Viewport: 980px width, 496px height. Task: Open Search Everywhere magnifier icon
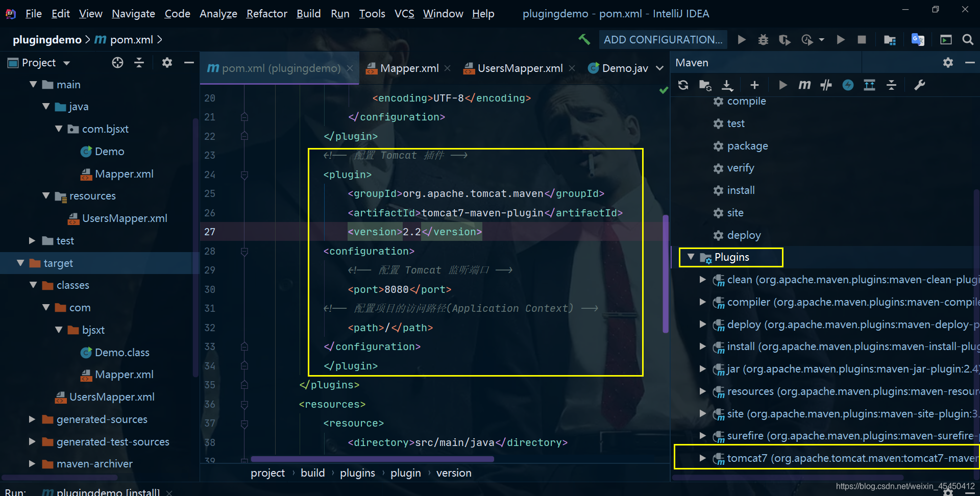pos(967,39)
